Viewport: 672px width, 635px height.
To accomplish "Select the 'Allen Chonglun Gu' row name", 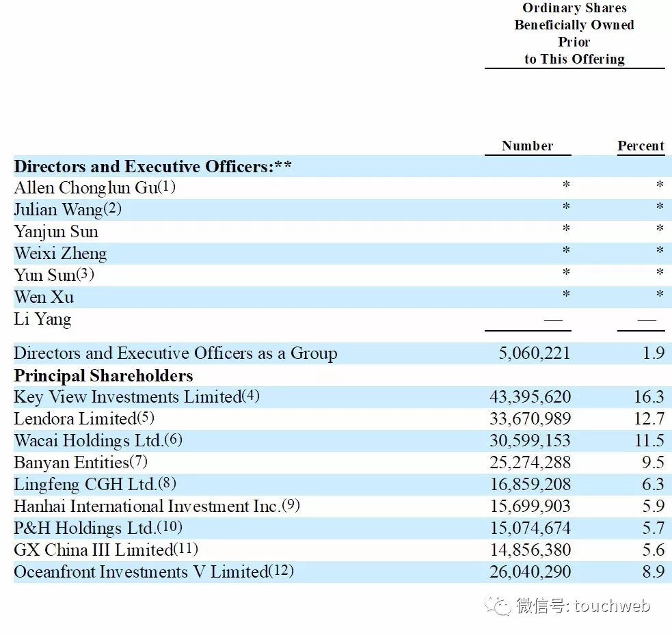I will point(85,188).
